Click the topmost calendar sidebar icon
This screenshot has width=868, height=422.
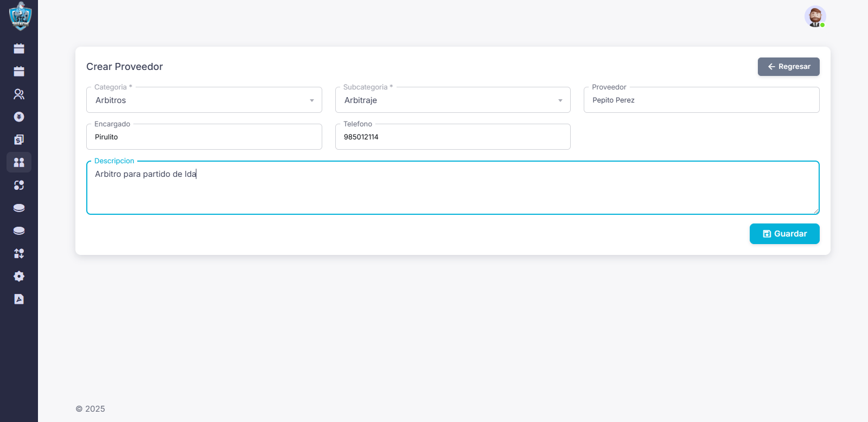19,49
